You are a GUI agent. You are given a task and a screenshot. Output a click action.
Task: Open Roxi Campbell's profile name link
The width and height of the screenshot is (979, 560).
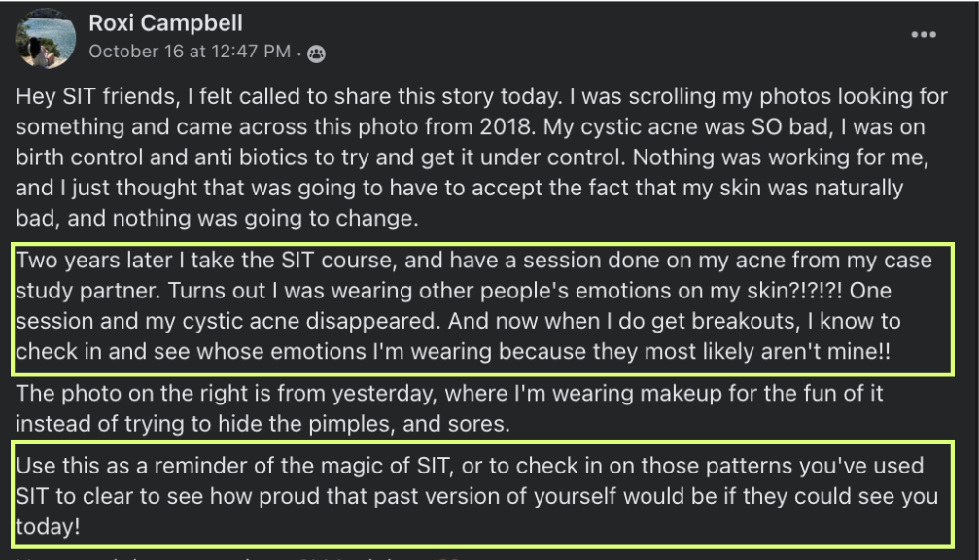click(165, 22)
